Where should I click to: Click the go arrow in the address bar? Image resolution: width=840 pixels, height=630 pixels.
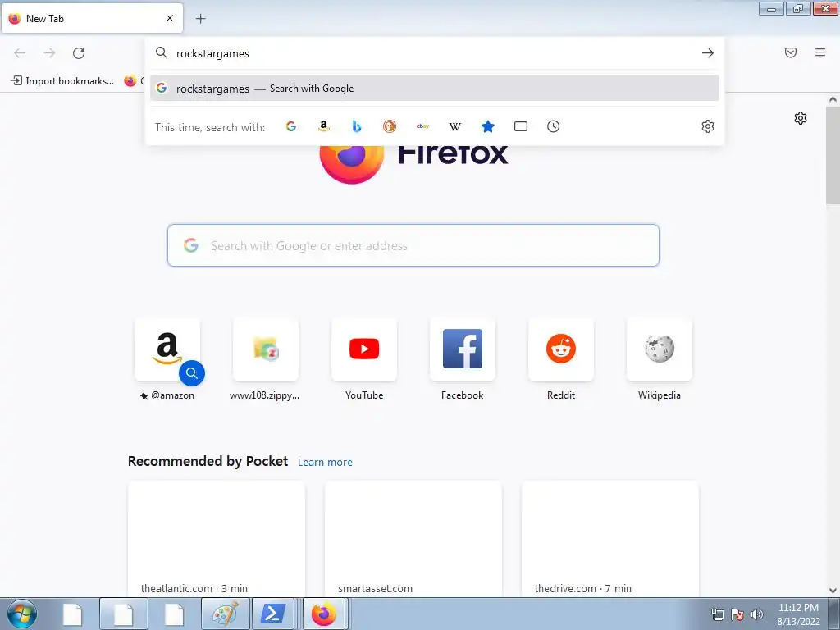[708, 53]
